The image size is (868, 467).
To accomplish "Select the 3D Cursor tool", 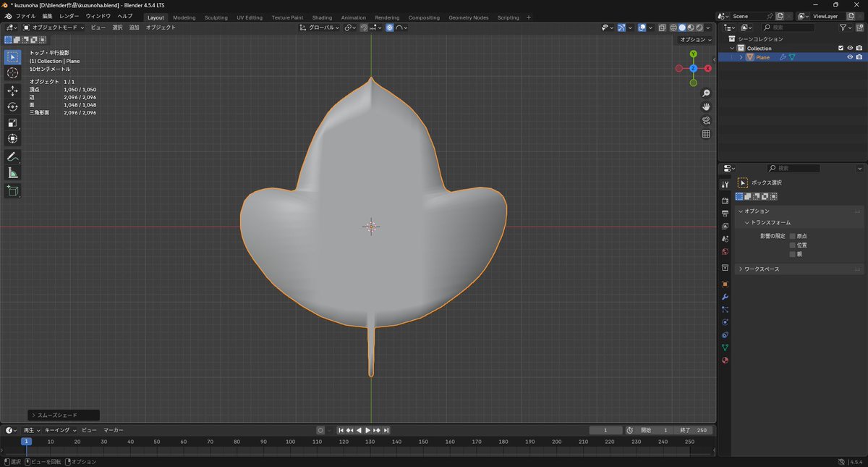I will pyautogui.click(x=12, y=73).
